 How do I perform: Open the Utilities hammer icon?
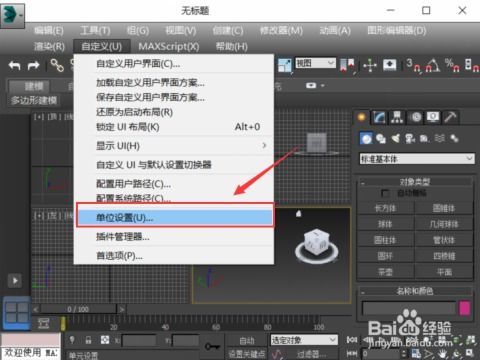(451, 117)
